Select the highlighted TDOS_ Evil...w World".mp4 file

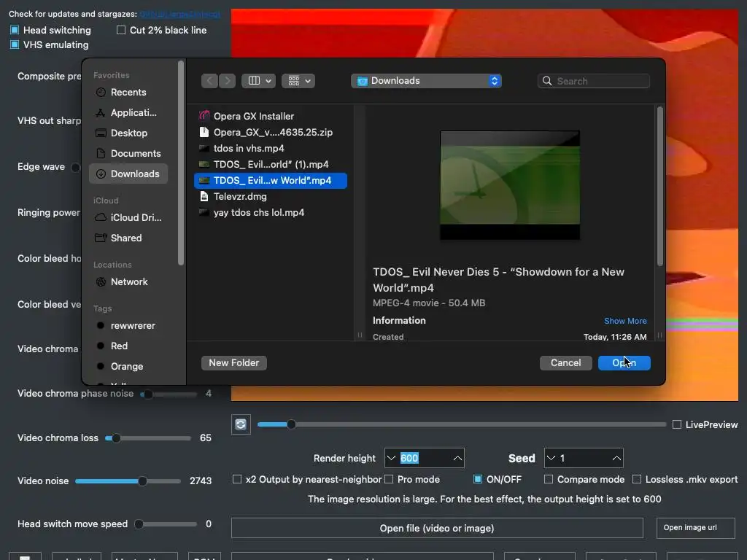tap(271, 181)
